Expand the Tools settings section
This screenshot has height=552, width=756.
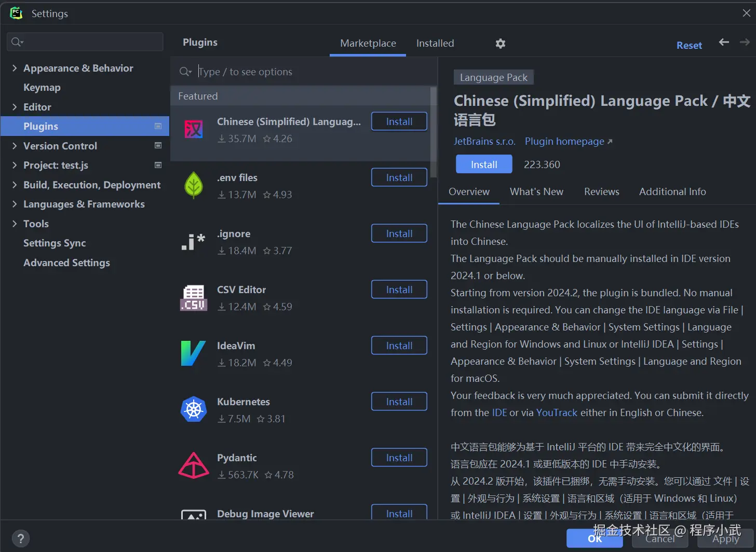point(15,224)
